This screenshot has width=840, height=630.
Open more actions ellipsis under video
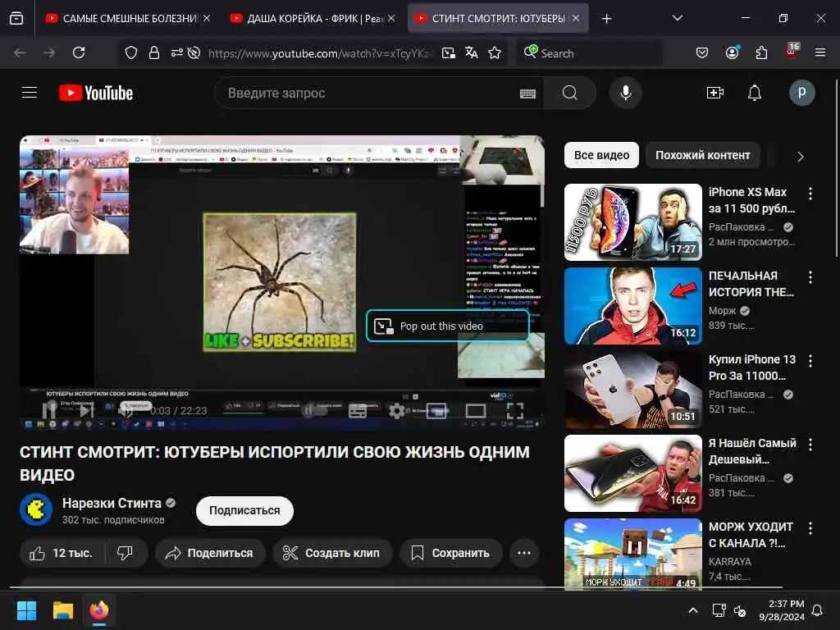pyautogui.click(x=524, y=553)
